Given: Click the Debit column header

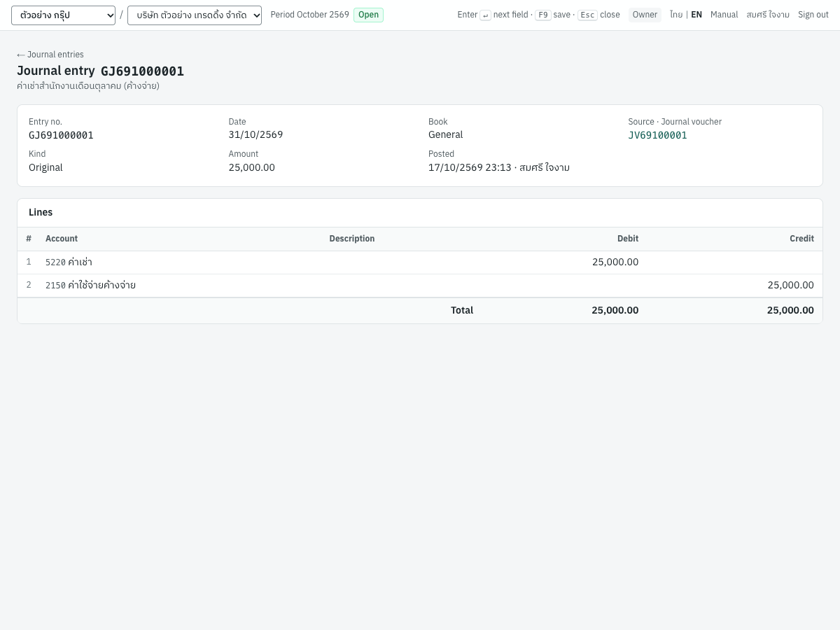Looking at the screenshot, I should click(x=628, y=239).
